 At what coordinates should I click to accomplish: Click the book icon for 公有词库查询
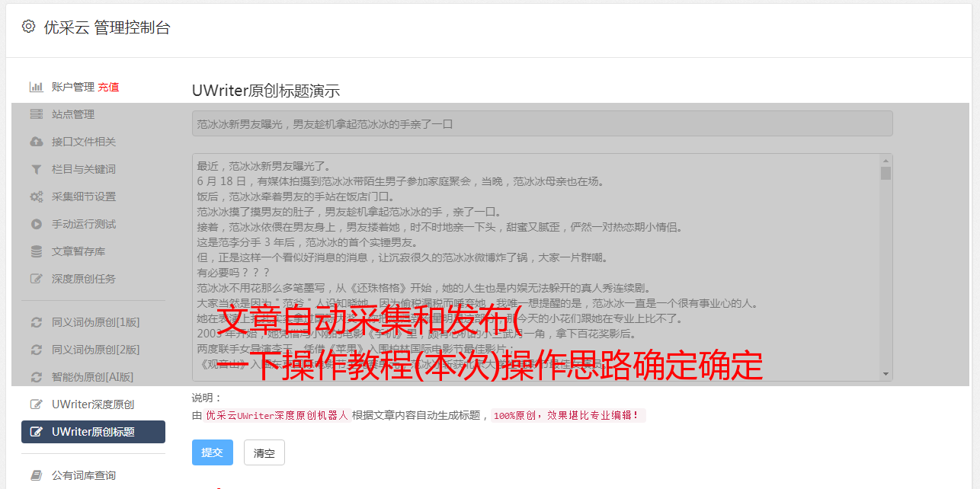click(36, 475)
